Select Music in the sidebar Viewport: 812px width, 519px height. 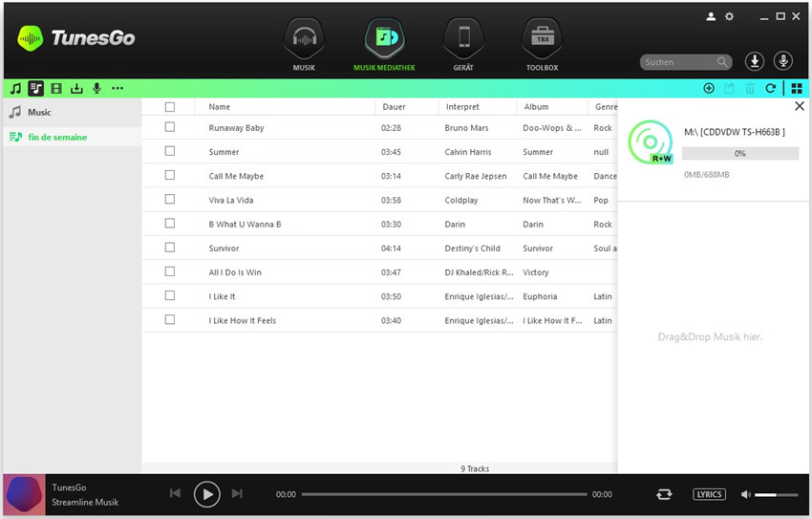pos(72,113)
